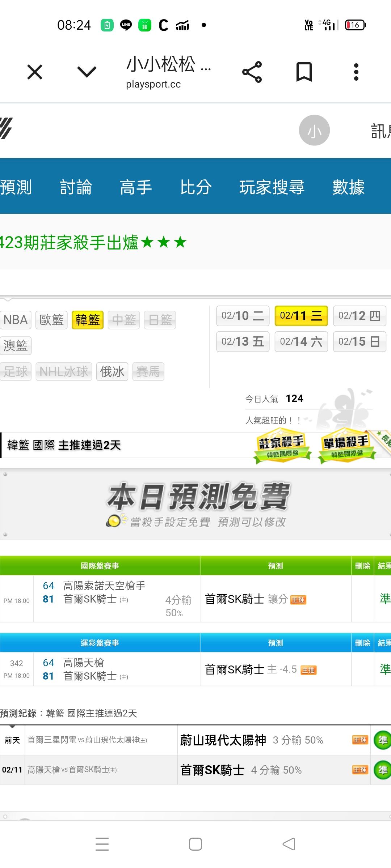Viewport: 391px width, 868px height.
Task: Close the browser tab with X icon
Action: tap(35, 72)
